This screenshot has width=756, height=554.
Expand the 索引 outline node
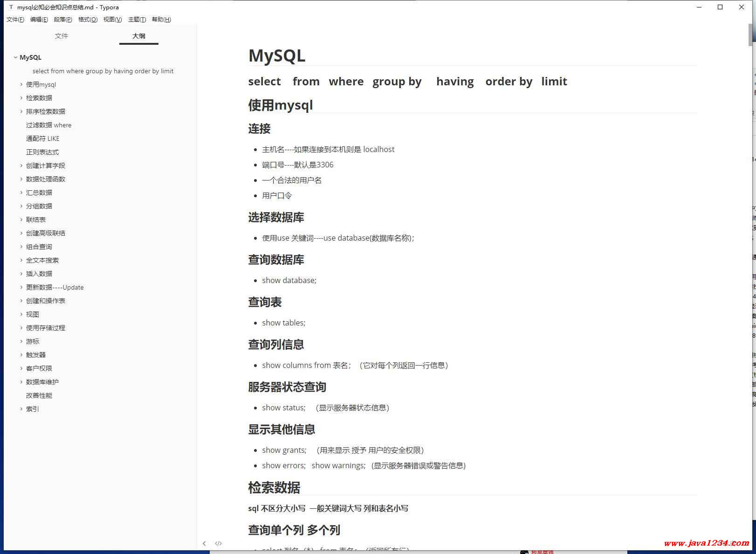pyautogui.click(x=21, y=409)
